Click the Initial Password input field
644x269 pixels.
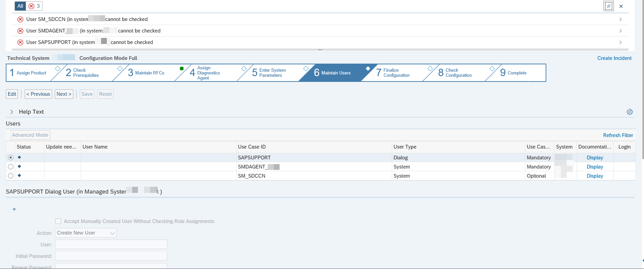coord(111,256)
